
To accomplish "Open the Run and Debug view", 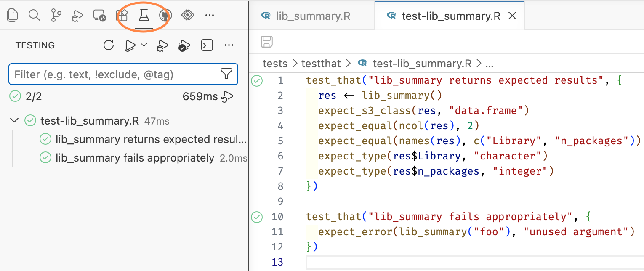I will point(78,16).
